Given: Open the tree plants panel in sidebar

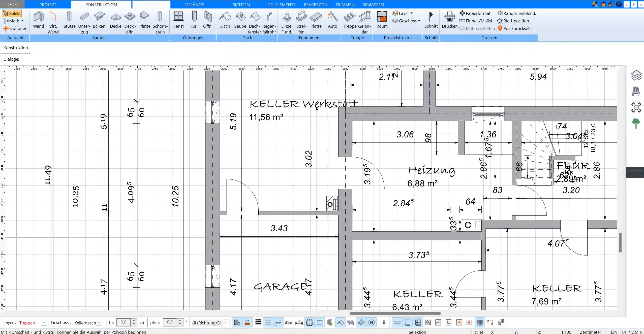Looking at the screenshot, I should pyautogui.click(x=636, y=123).
